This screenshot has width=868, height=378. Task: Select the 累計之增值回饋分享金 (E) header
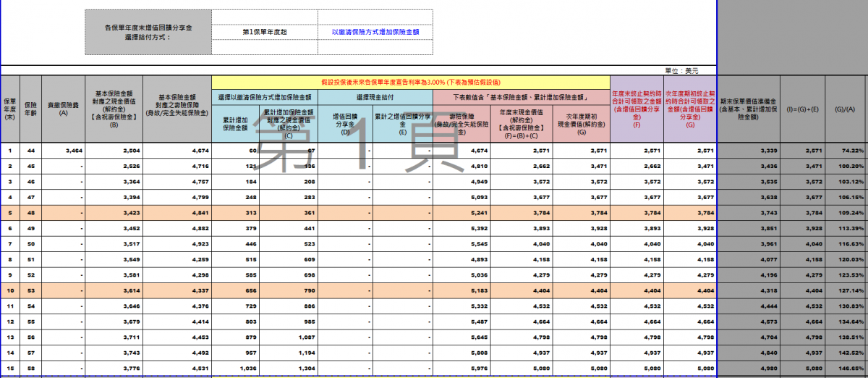[x=403, y=123]
